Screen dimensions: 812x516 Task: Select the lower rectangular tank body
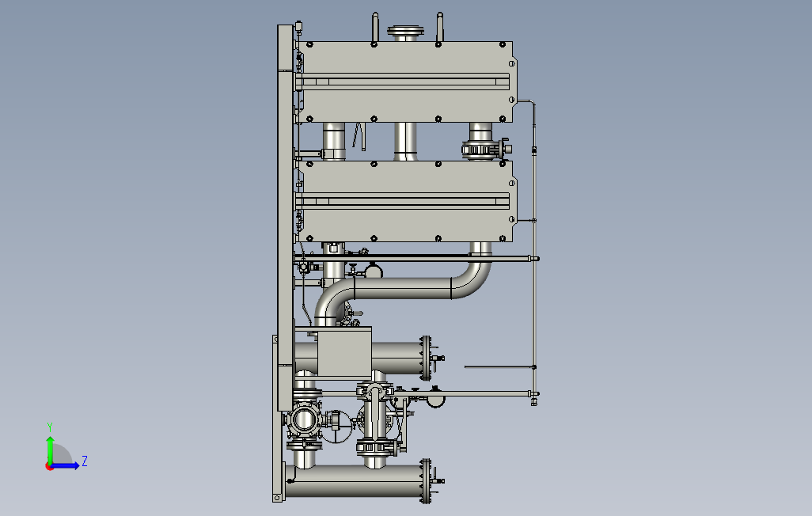click(x=407, y=201)
